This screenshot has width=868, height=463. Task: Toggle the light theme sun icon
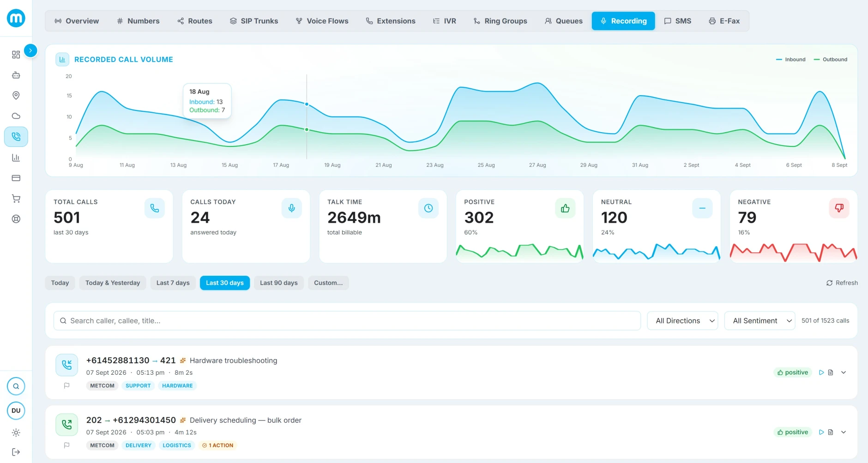[16, 433]
